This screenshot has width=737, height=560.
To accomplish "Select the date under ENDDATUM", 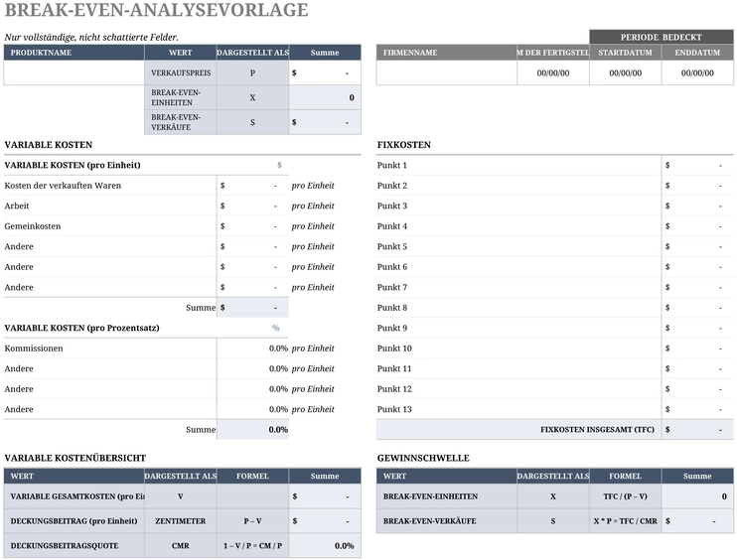I will click(697, 72).
